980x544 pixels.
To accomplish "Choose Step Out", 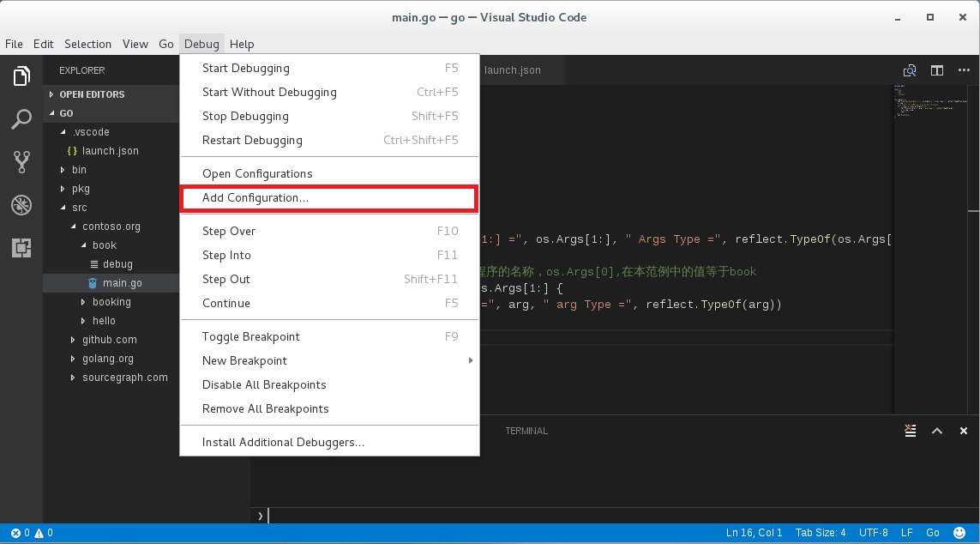I will pos(329,280).
